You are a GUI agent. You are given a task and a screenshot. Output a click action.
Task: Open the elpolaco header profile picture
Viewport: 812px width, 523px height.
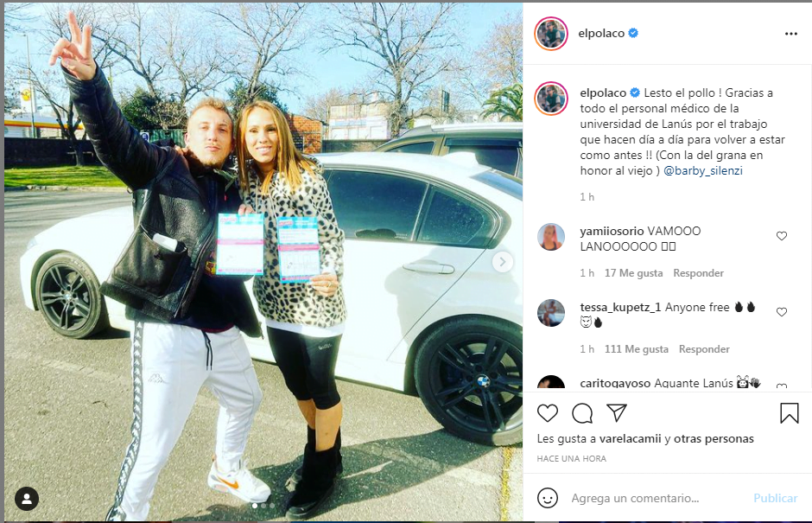[x=551, y=33]
